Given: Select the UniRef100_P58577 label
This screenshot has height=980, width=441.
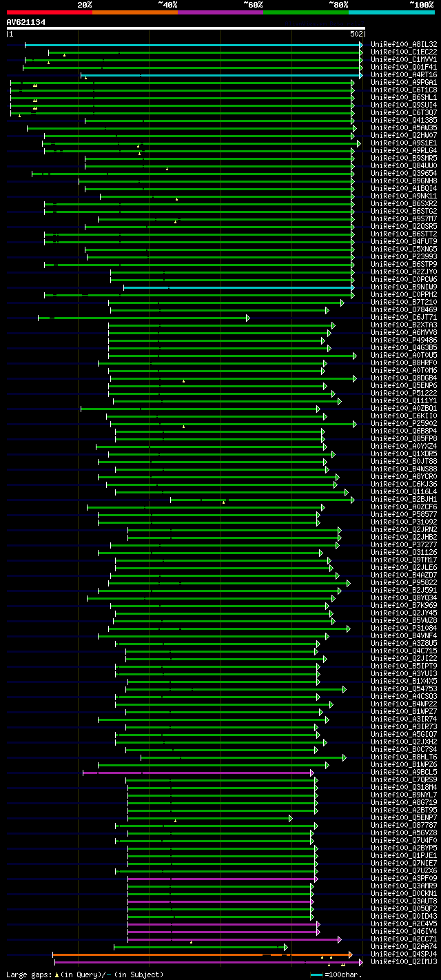Looking at the screenshot, I should tap(404, 515).
